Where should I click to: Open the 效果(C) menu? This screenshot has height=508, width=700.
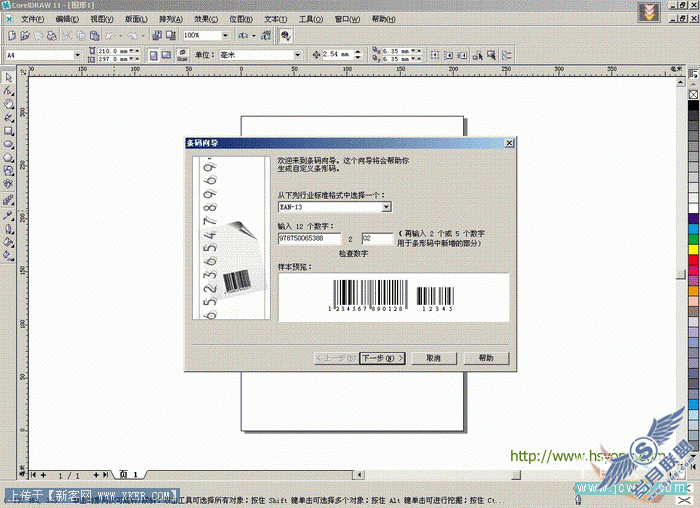coord(206,19)
